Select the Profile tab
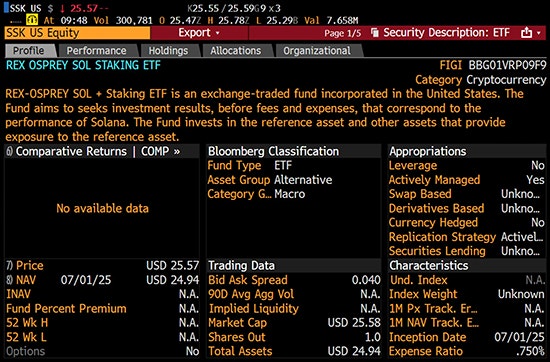Screen dimensions: 550x362 click(28, 51)
